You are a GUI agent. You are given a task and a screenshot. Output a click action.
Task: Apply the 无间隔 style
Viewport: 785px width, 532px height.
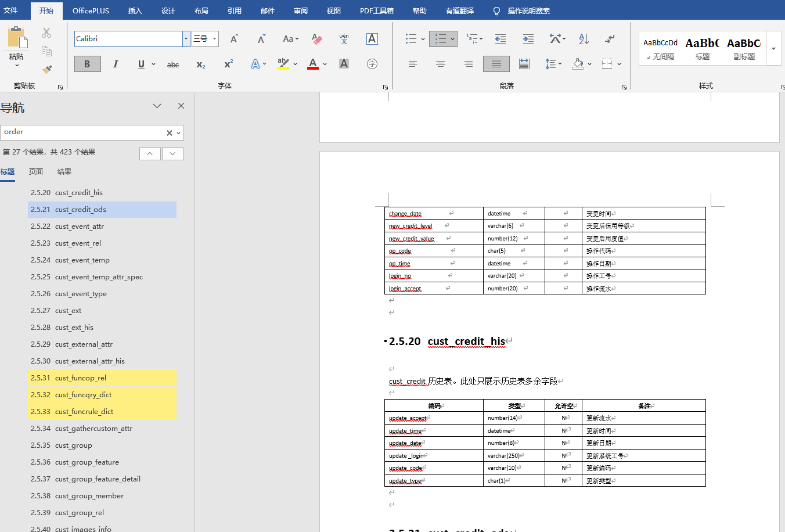tap(660, 48)
